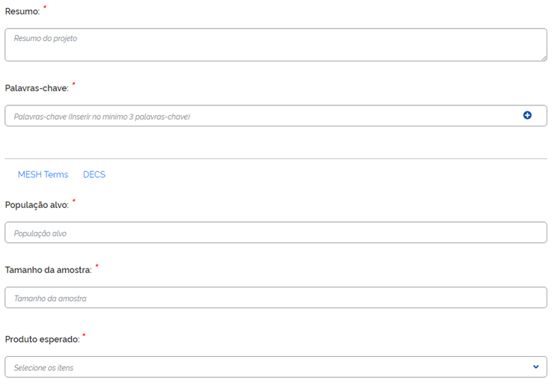Open the MESH Terms link
This screenshot has width=560, height=392.
[43, 174]
